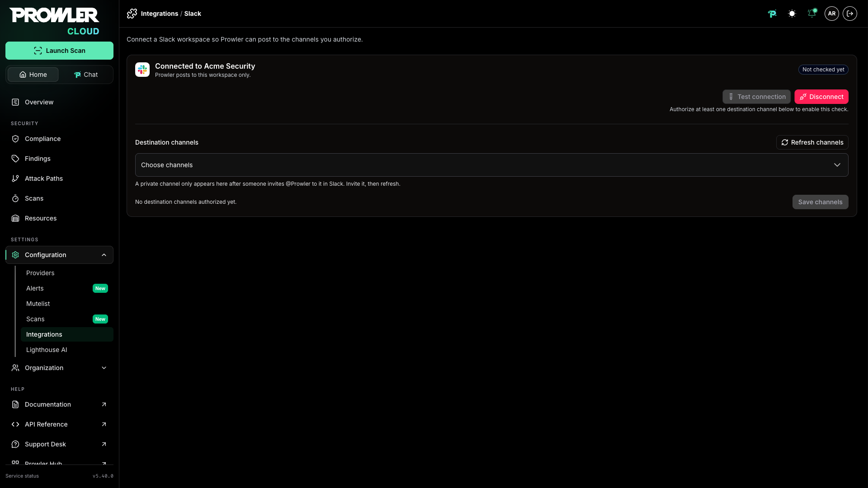Click the sign out icon
The image size is (868, 488).
850,14
